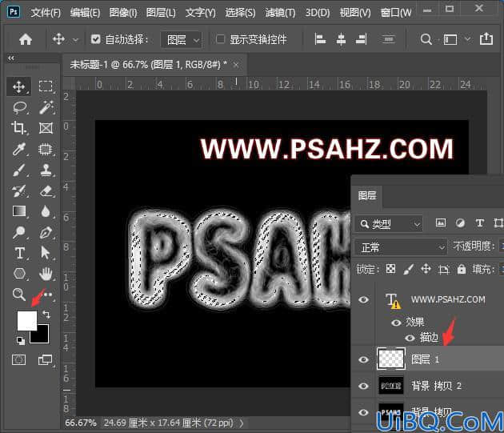Select the Clone Stamp tool
The height and width of the screenshot is (433, 504).
pos(46,170)
